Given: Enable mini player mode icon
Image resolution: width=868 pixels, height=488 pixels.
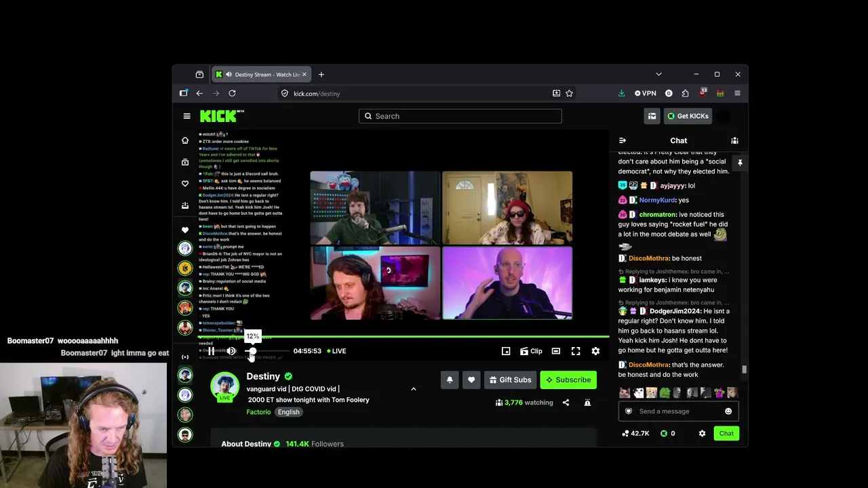Looking at the screenshot, I should (506, 351).
